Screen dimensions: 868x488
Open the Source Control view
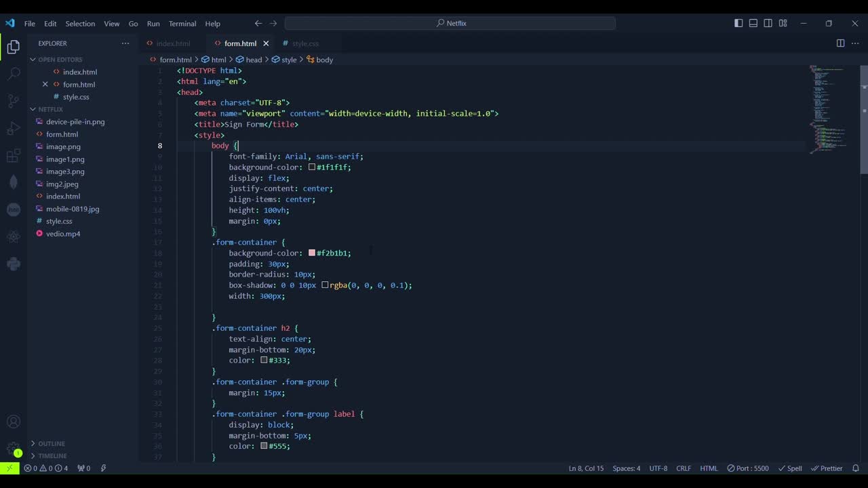pyautogui.click(x=14, y=101)
